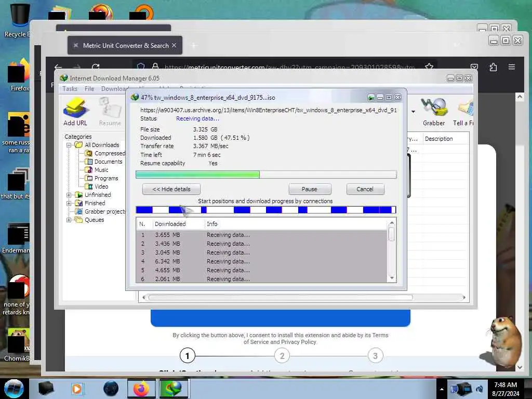Click step 2 circle on the webpage
Screen dimensions: 532x399
click(282, 355)
